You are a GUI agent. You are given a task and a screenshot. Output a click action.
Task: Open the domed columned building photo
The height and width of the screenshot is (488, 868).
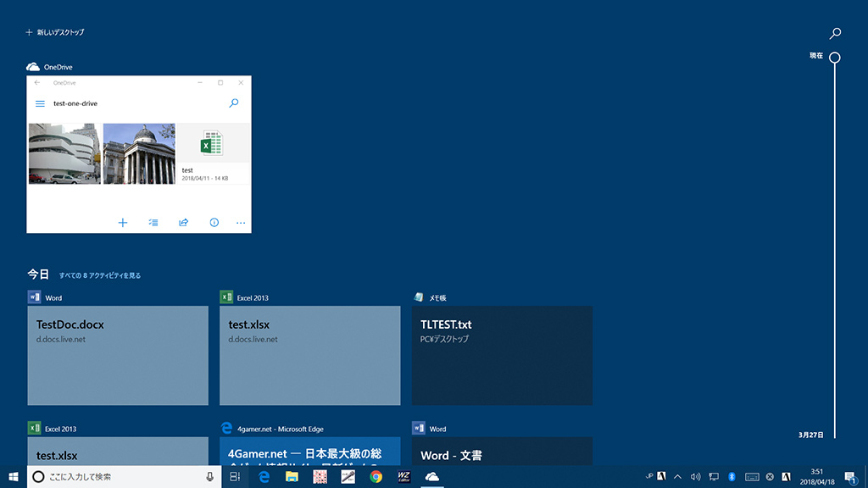(x=139, y=154)
